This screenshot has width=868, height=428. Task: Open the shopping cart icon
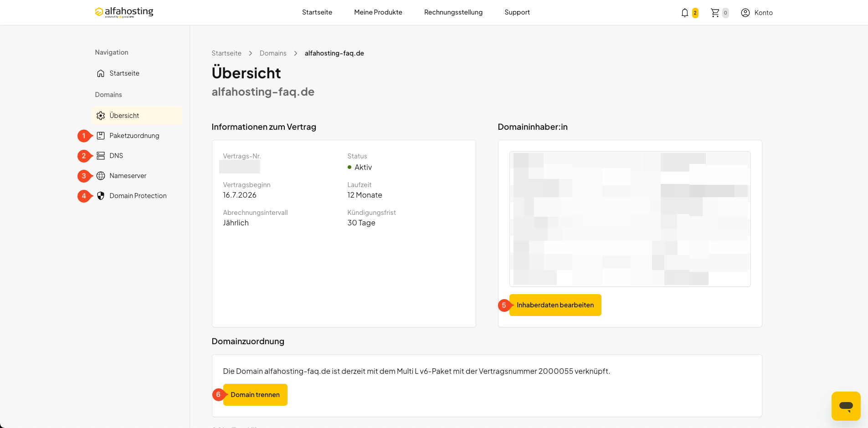715,13
